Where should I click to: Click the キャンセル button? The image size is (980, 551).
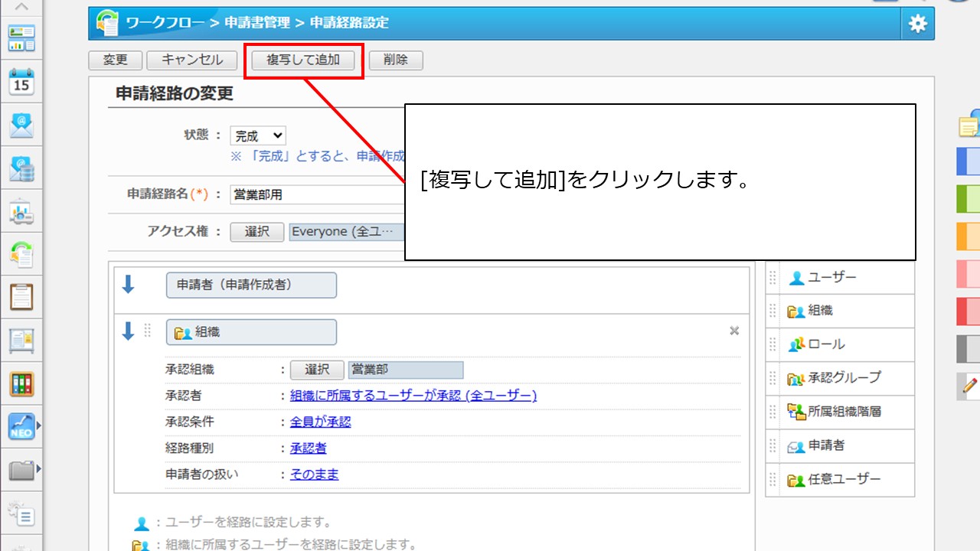[x=192, y=60]
